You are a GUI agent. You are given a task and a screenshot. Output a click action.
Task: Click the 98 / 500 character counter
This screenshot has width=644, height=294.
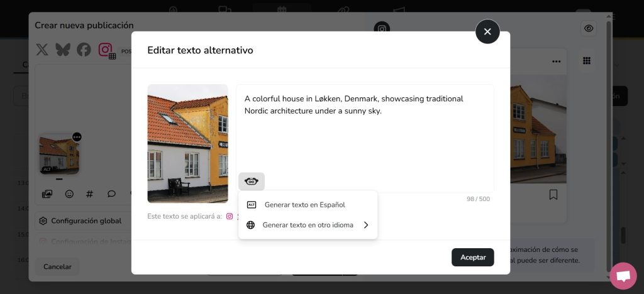click(x=478, y=199)
